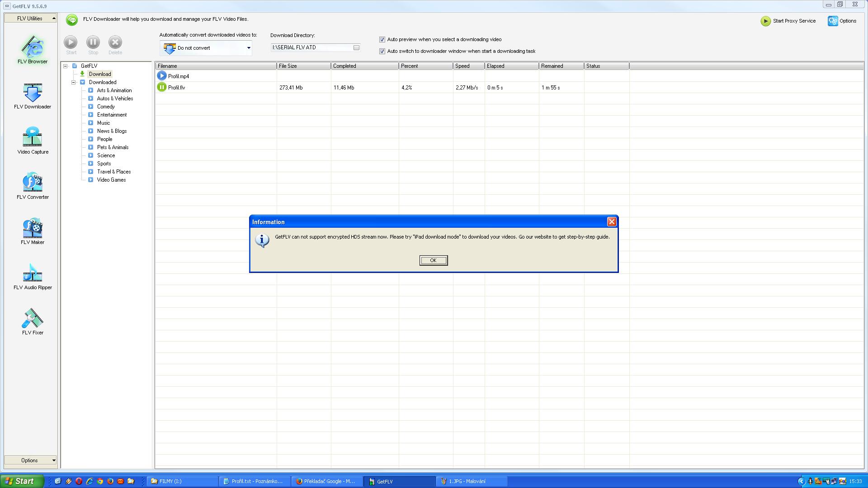Image resolution: width=868 pixels, height=488 pixels.
Task: Select the Travel & Places category
Action: (114, 172)
